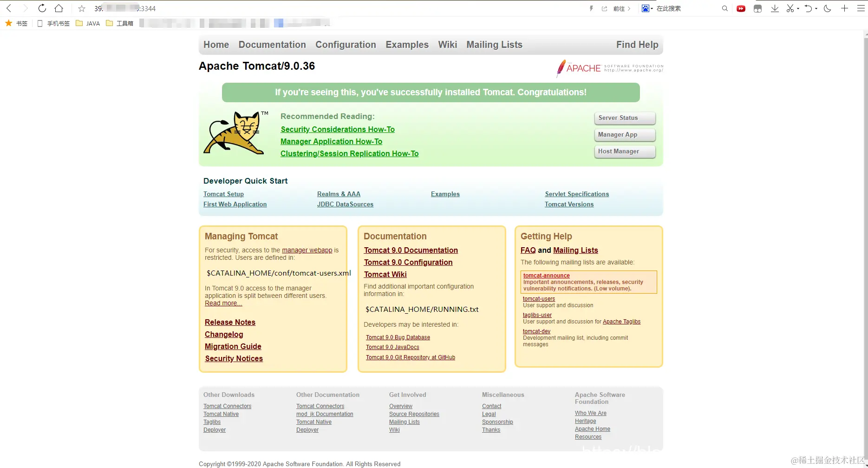Click the undo restore-tab icon
Screen dimensions: 868x468
tap(809, 8)
